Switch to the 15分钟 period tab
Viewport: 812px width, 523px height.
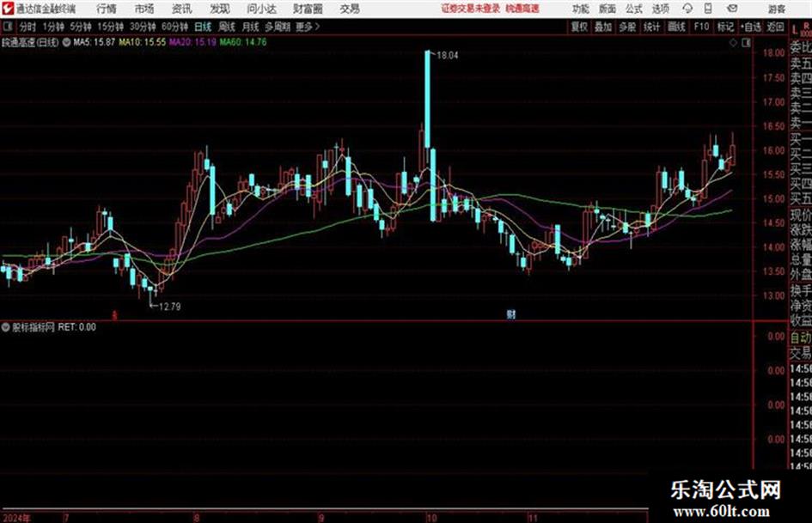click(110, 27)
